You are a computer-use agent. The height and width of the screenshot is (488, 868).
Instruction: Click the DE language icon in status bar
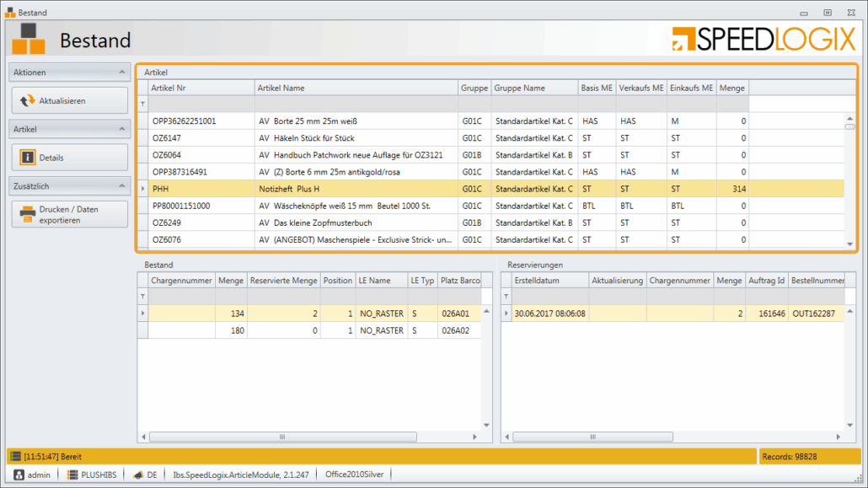click(137, 475)
